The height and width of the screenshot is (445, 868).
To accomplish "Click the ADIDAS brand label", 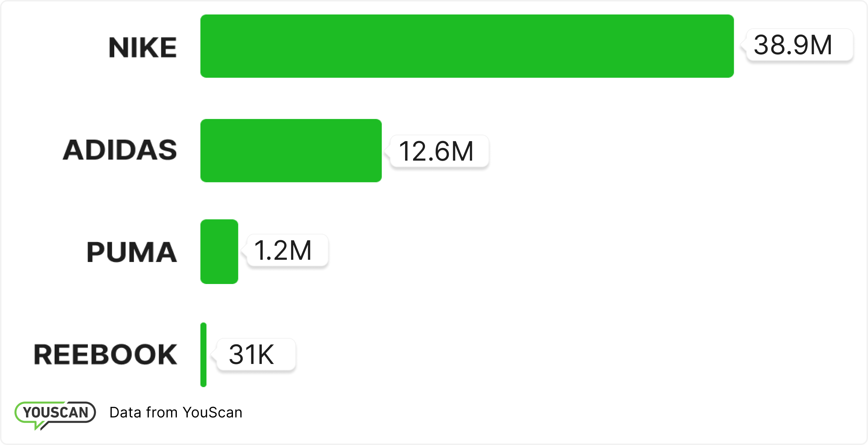I will (120, 150).
